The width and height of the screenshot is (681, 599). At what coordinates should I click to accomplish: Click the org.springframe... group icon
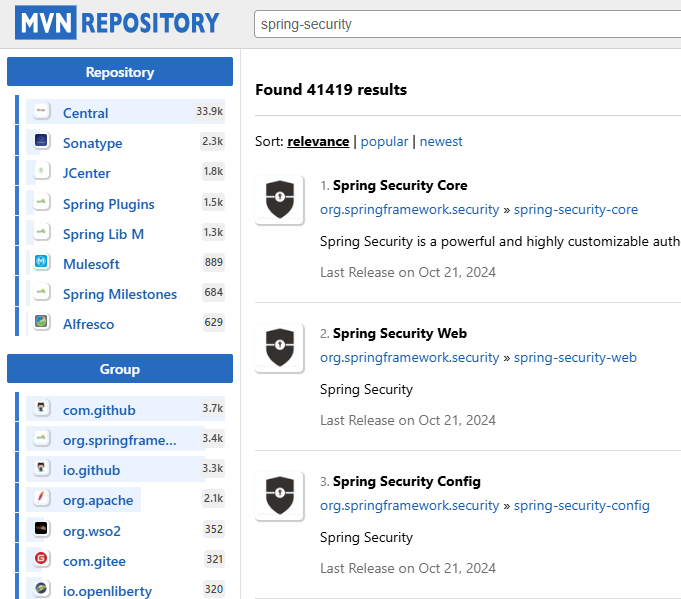[x=41, y=437]
